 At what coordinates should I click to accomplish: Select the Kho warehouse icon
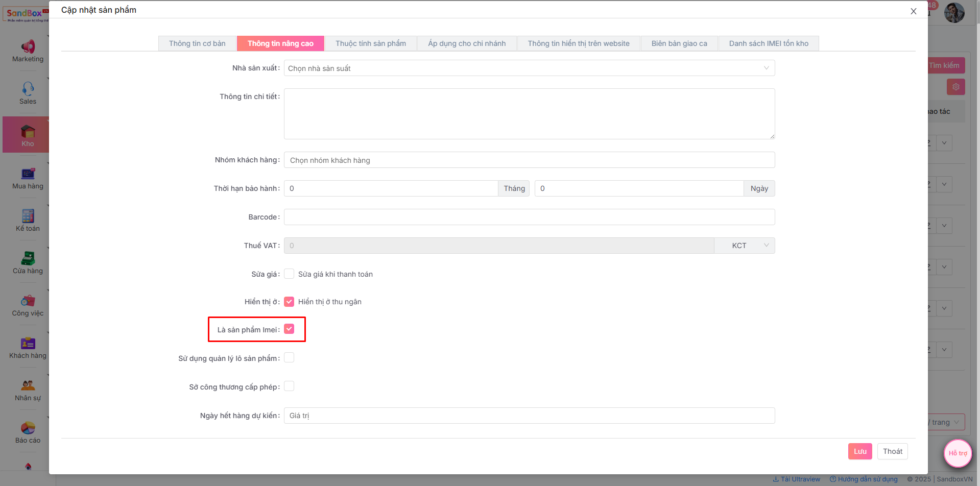[x=28, y=132]
